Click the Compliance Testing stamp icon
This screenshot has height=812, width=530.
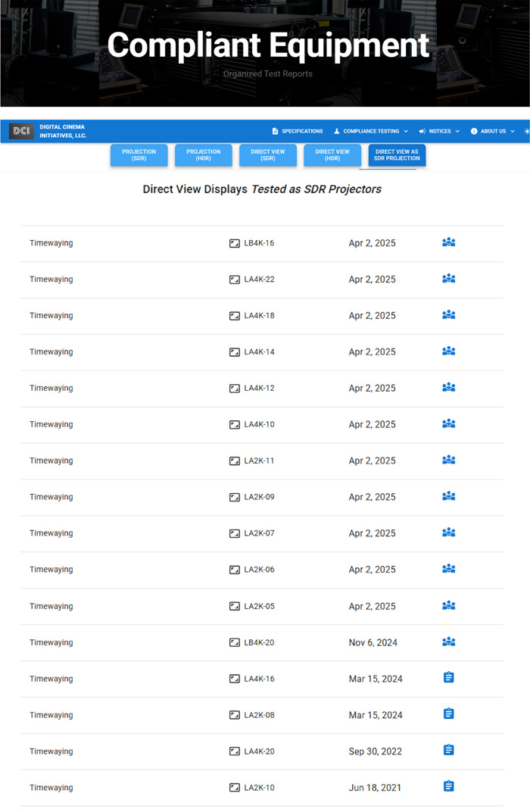coord(336,132)
